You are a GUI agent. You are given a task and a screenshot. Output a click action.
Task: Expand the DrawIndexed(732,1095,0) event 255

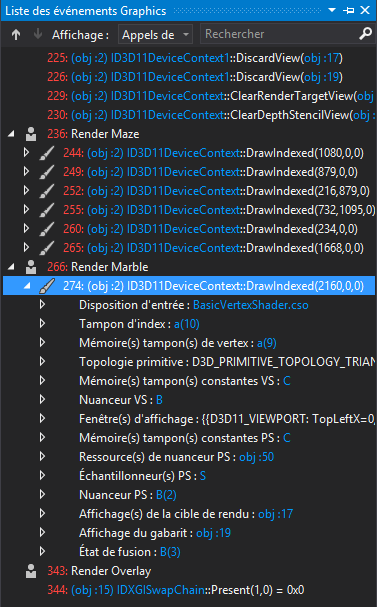click(26, 209)
